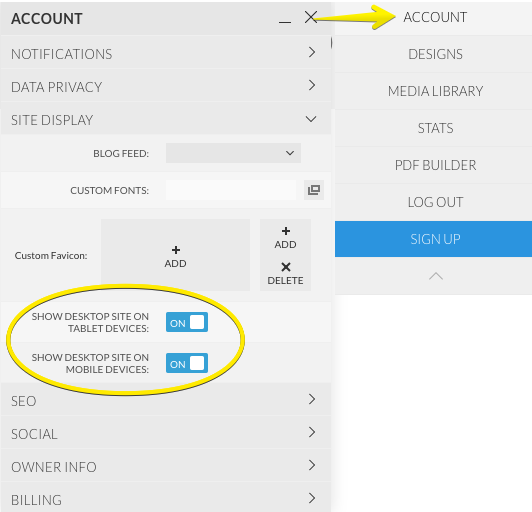Click the blue Sign Up button
Viewport: 532px width, 512px height.
click(434, 239)
